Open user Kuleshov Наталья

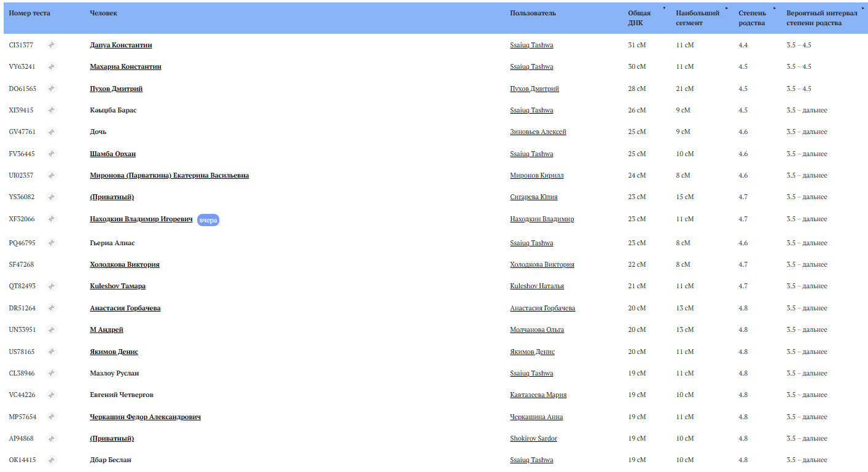(x=537, y=286)
